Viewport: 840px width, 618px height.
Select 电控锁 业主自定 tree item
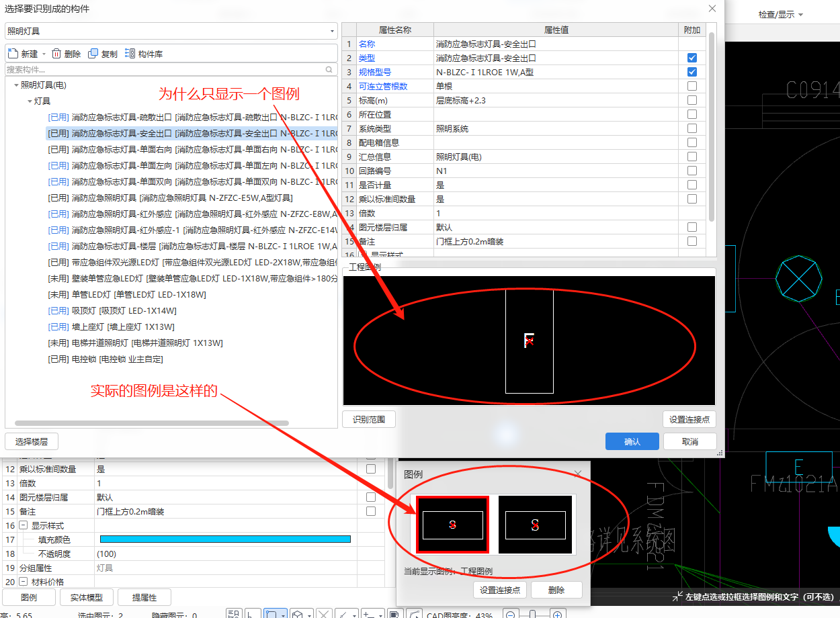click(106, 359)
